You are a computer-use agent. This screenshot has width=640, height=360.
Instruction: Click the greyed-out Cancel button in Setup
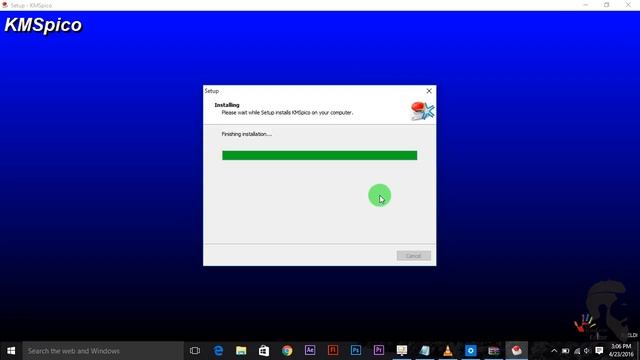point(413,256)
